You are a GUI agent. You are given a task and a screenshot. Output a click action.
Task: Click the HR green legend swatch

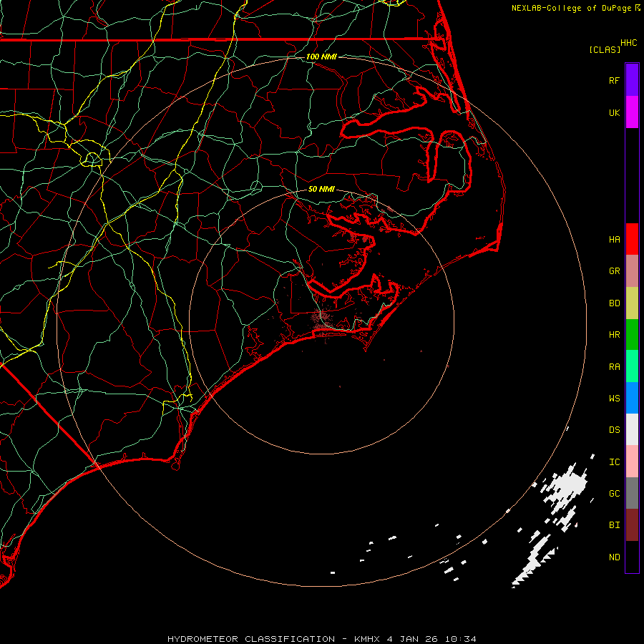[x=632, y=335]
